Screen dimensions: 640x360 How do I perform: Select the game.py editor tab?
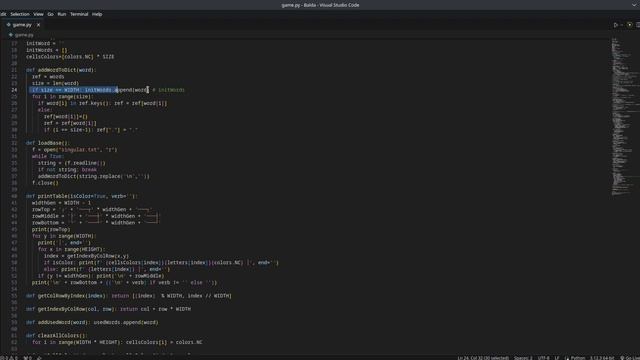pyautogui.click(x=22, y=25)
